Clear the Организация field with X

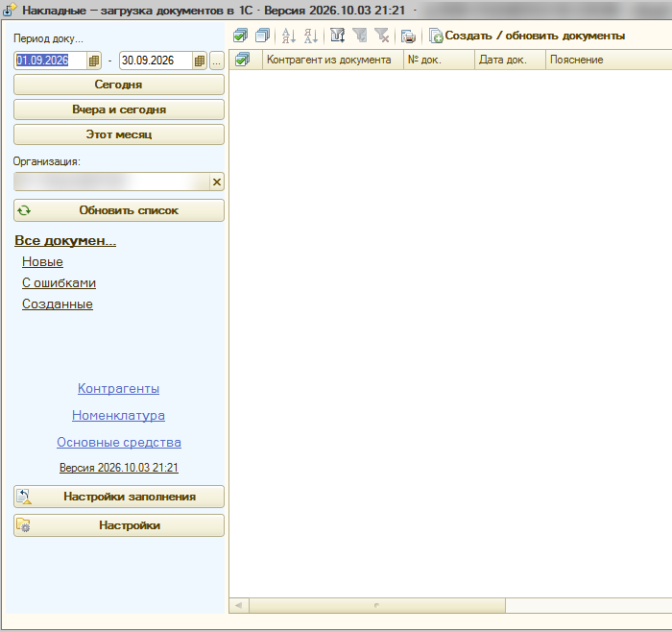[217, 182]
